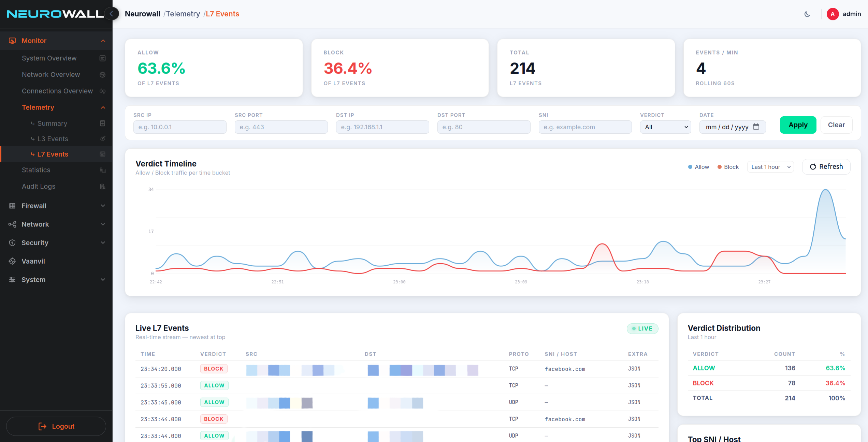This screenshot has height=442, width=868.
Task: Open the Verdict filter dropdown
Action: pos(665,127)
